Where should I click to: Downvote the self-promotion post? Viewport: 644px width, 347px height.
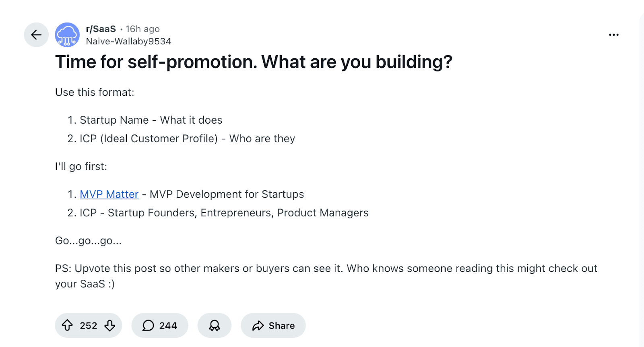[x=110, y=325]
